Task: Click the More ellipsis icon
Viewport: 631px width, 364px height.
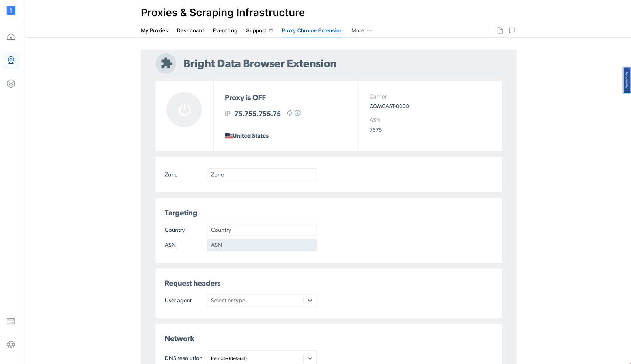Action: click(x=369, y=30)
